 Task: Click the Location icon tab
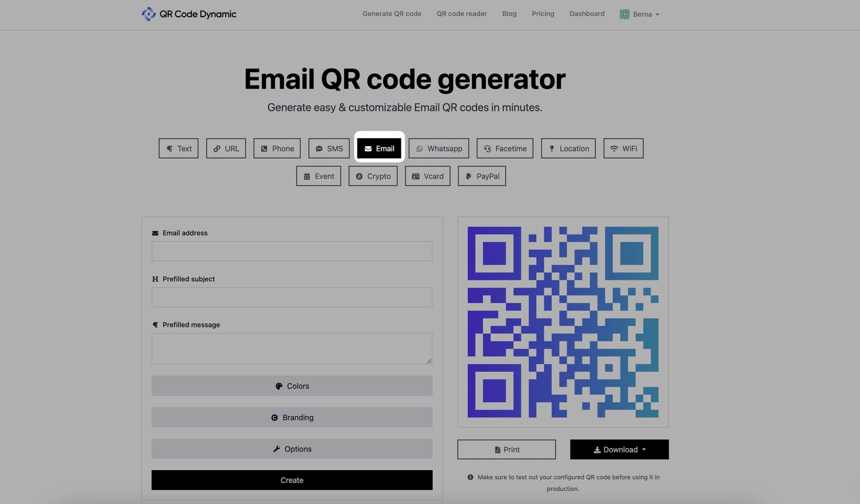point(568,148)
